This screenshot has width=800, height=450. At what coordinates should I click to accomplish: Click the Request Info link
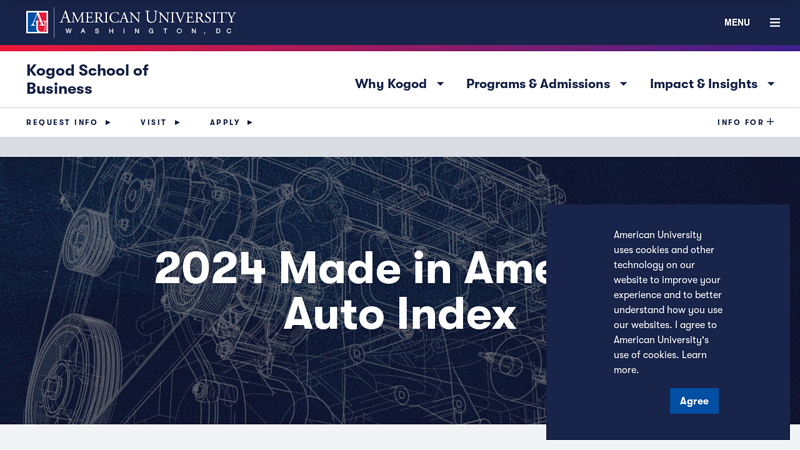click(x=68, y=122)
